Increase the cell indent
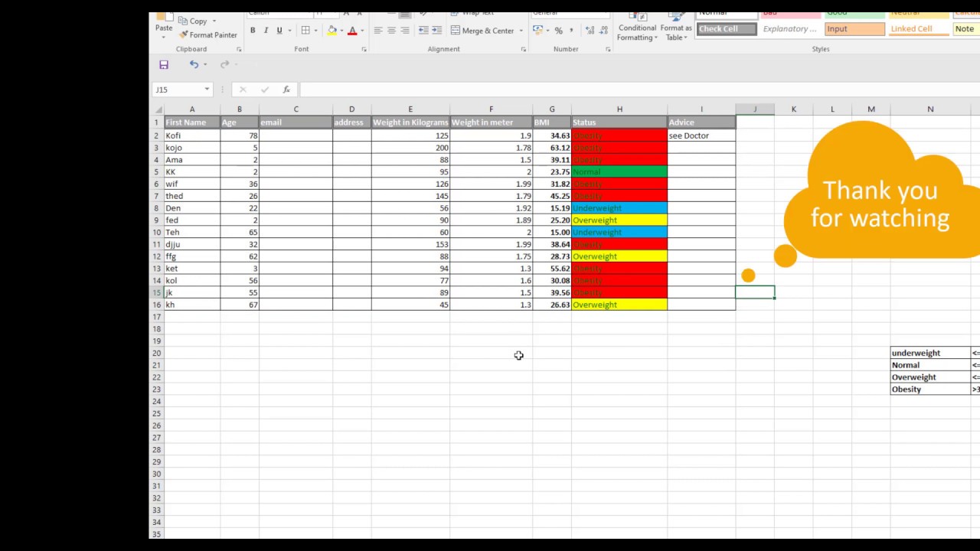 click(437, 31)
